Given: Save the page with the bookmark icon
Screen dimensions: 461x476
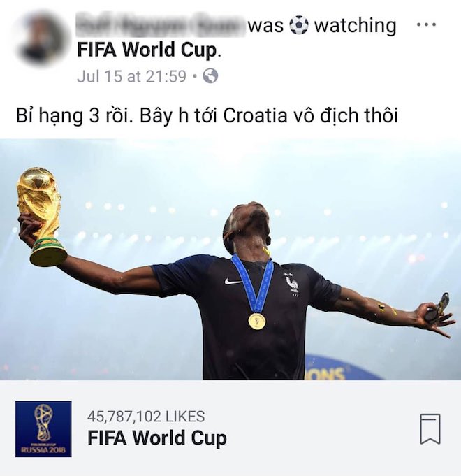Looking at the screenshot, I should [x=430, y=429].
